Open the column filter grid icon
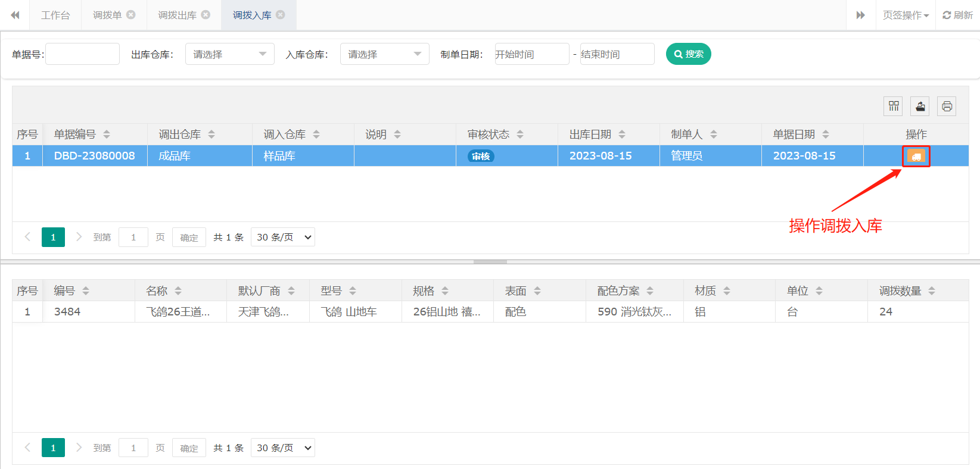The height and width of the screenshot is (469, 980). click(893, 107)
